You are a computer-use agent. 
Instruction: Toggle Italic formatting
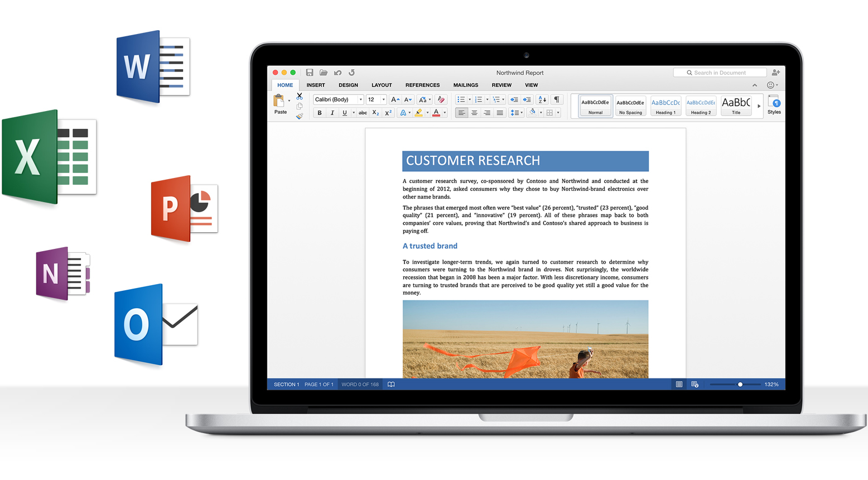click(332, 113)
